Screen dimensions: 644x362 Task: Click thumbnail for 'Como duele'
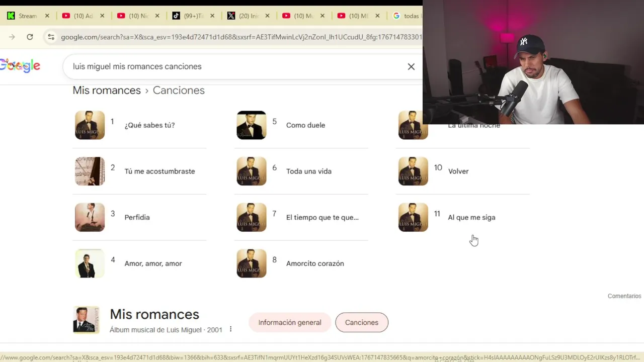click(x=252, y=125)
